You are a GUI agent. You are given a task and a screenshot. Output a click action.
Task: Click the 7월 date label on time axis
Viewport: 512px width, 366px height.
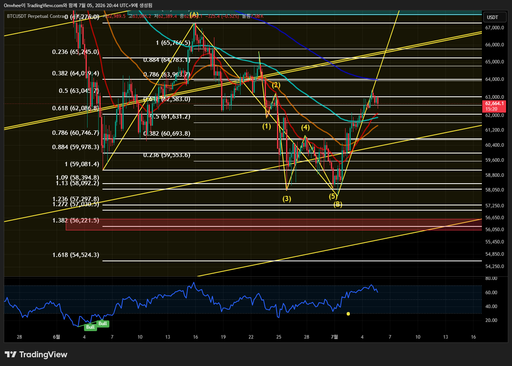point(334,337)
